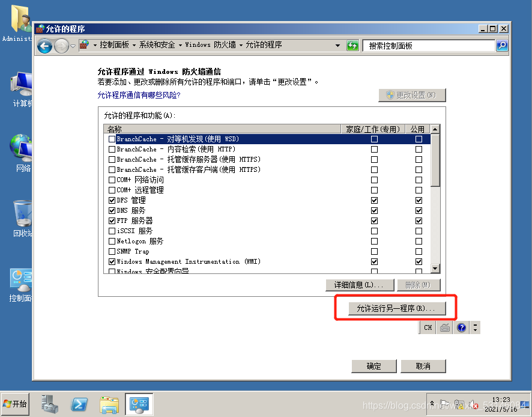Screen dimensions: 532x417
Task: Uncheck DFS 管理 name checkbox
Action: [x=112, y=200]
